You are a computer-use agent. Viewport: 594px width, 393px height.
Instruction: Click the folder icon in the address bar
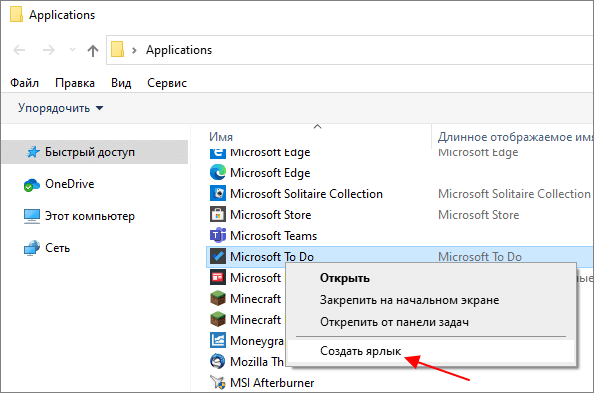(x=117, y=49)
